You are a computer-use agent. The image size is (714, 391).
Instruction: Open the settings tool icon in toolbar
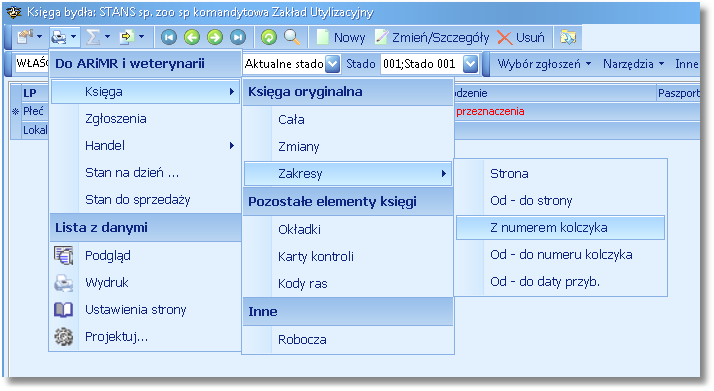[x=24, y=37]
